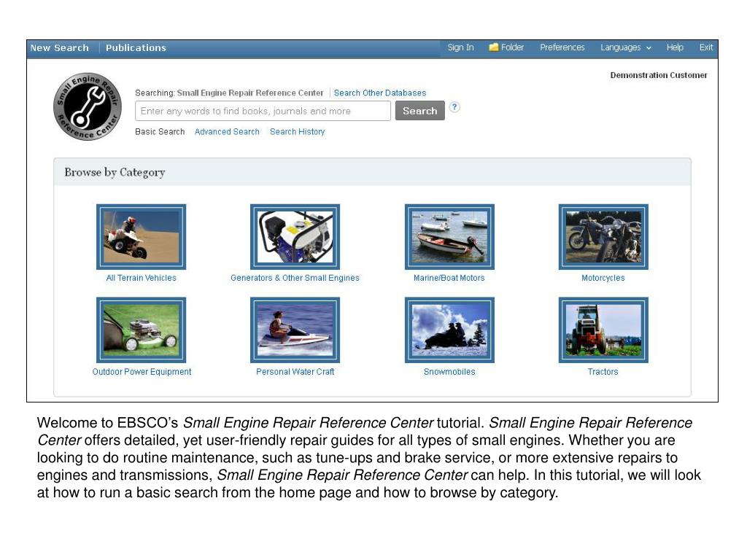Choose the Personal Water Craft picture
The image size is (747, 560).
(x=295, y=330)
